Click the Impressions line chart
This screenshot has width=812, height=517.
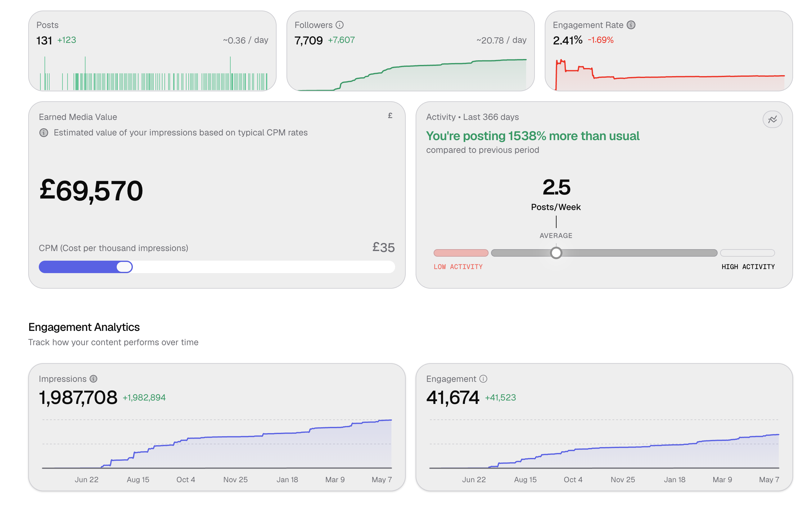[217, 443]
